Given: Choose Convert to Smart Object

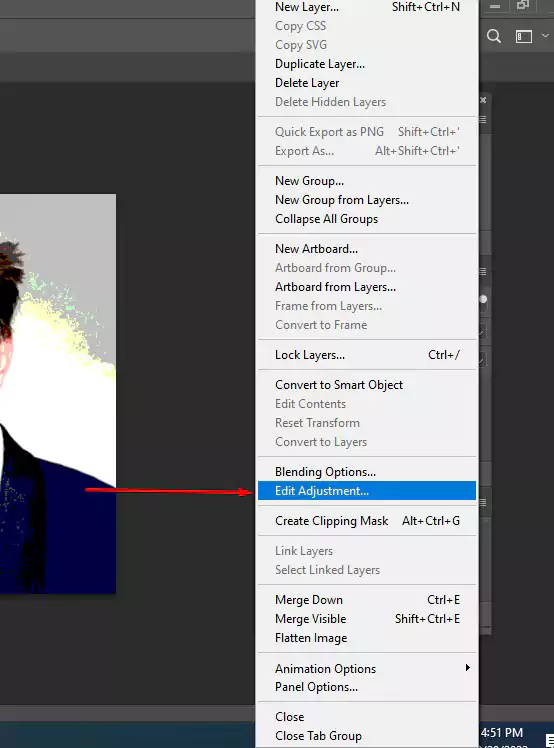Looking at the screenshot, I should (x=367, y=385).
